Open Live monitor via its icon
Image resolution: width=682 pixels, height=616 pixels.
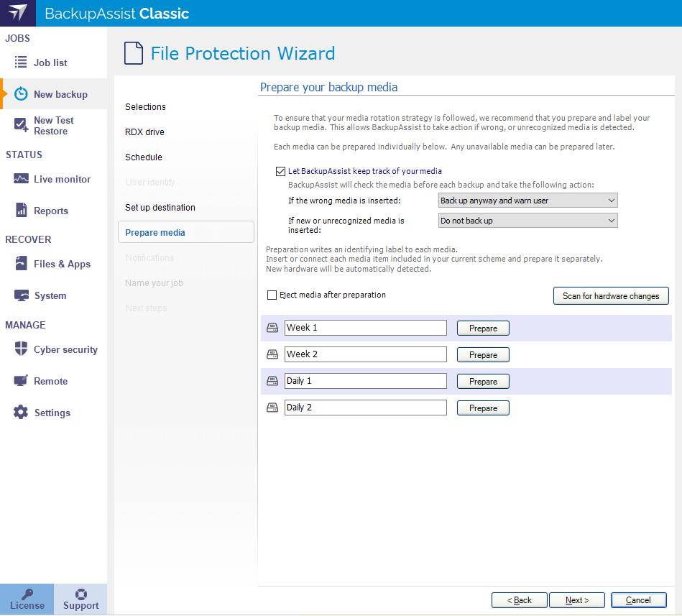(21, 179)
